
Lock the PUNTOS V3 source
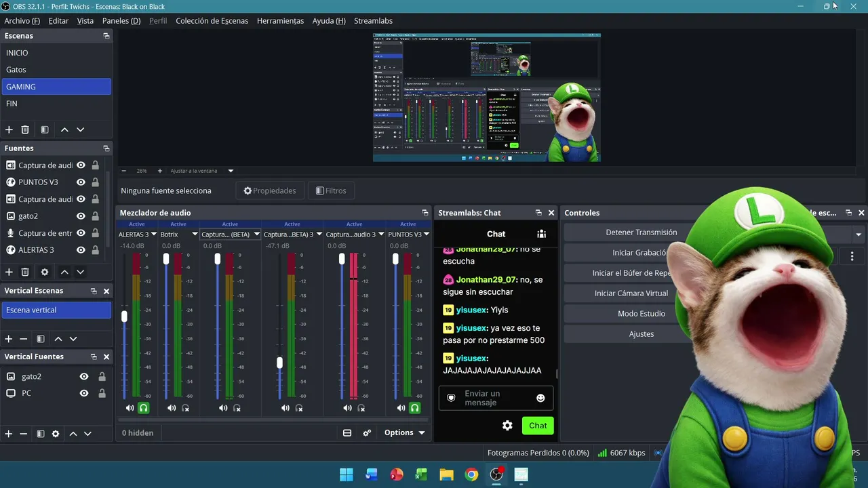coord(96,182)
